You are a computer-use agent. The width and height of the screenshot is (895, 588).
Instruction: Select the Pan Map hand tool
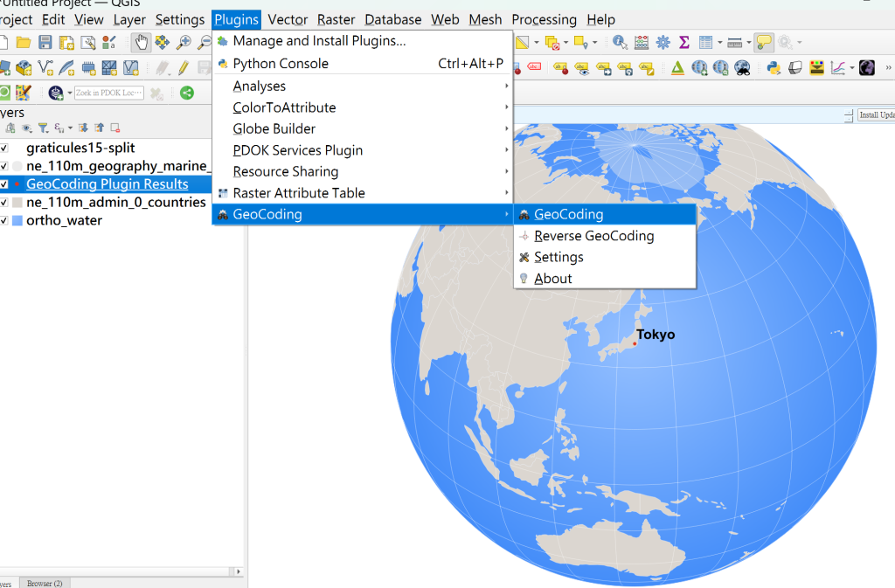[x=141, y=42]
